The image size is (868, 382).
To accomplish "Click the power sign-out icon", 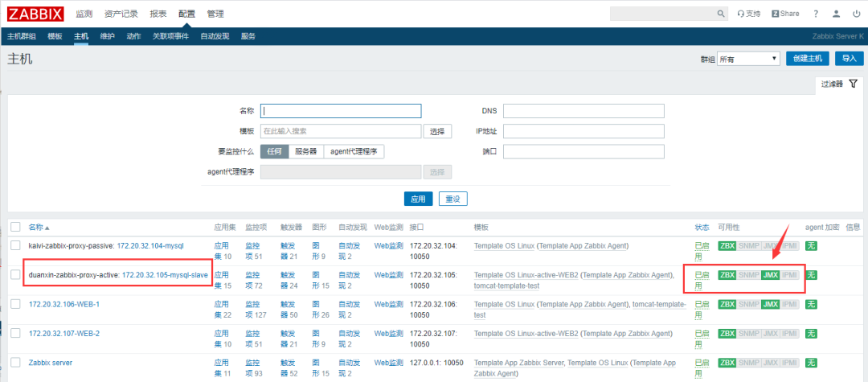I will 857,14.
